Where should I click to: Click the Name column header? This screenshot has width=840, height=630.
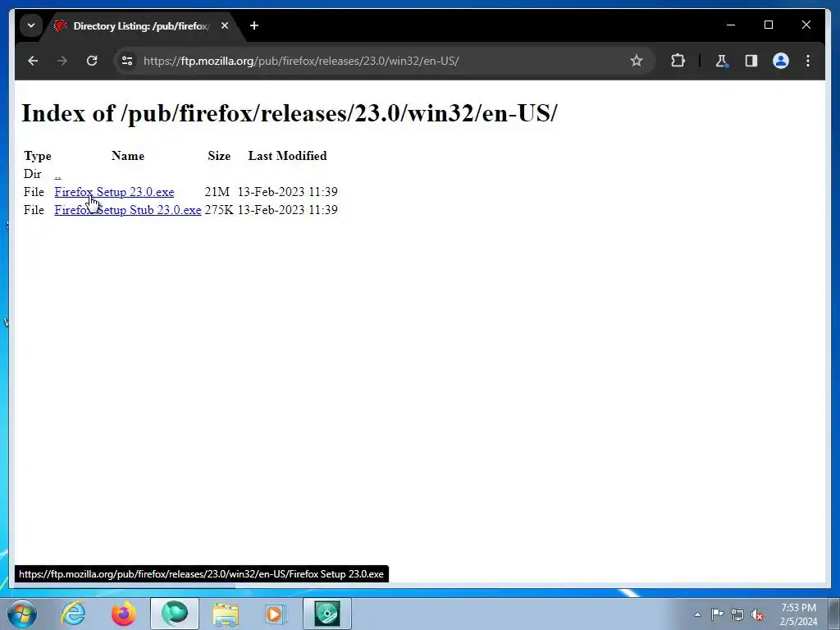pos(128,156)
